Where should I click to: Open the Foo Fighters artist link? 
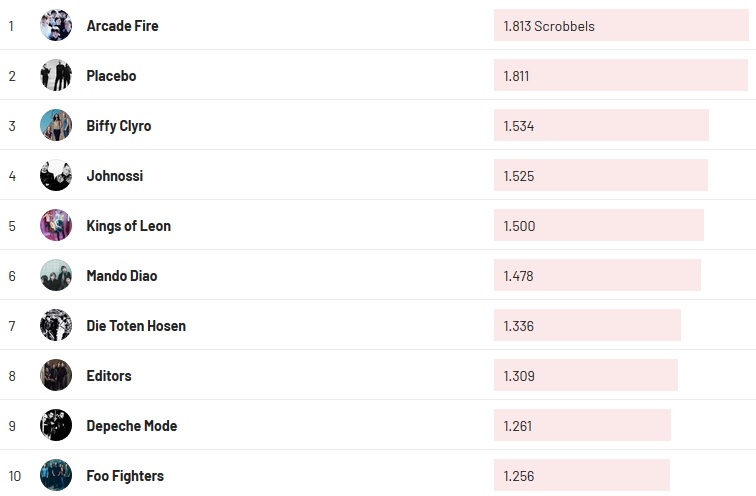click(125, 476)
